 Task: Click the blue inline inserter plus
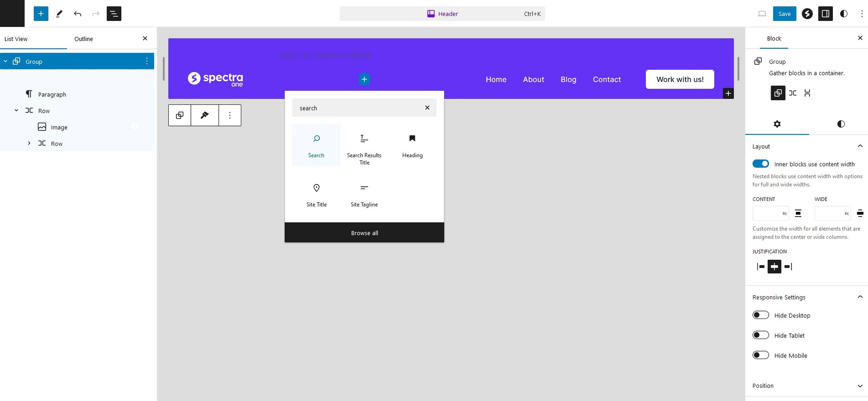click(364, 79)
